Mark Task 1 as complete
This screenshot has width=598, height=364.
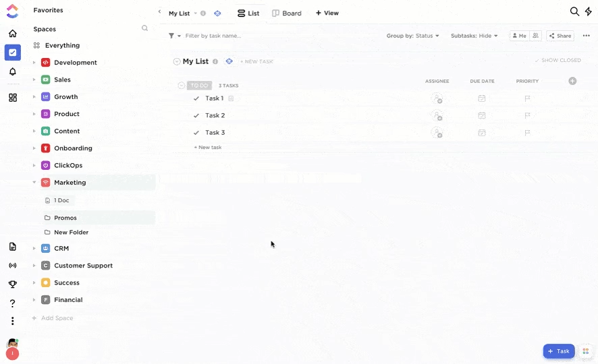(196, 98)
